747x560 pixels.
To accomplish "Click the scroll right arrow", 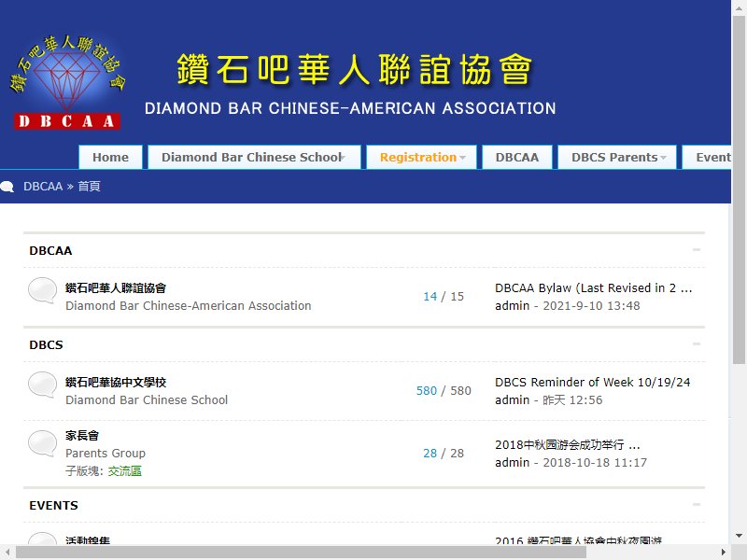I will (723, 553).
